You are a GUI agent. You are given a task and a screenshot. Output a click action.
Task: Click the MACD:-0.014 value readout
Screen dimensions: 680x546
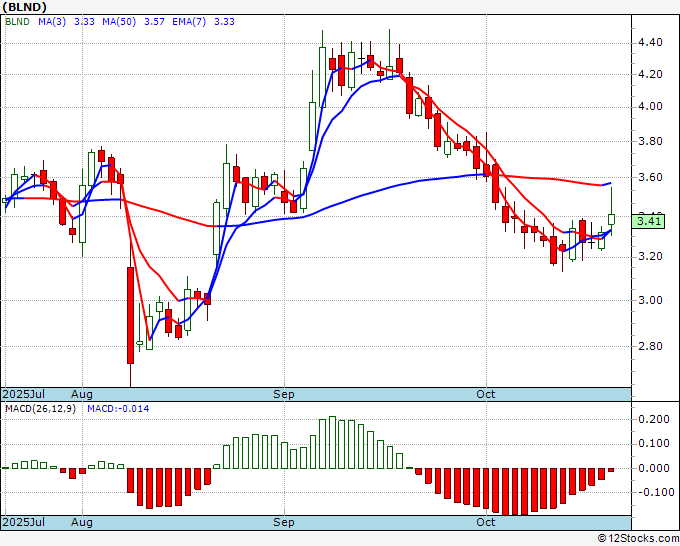coord(118,409)
